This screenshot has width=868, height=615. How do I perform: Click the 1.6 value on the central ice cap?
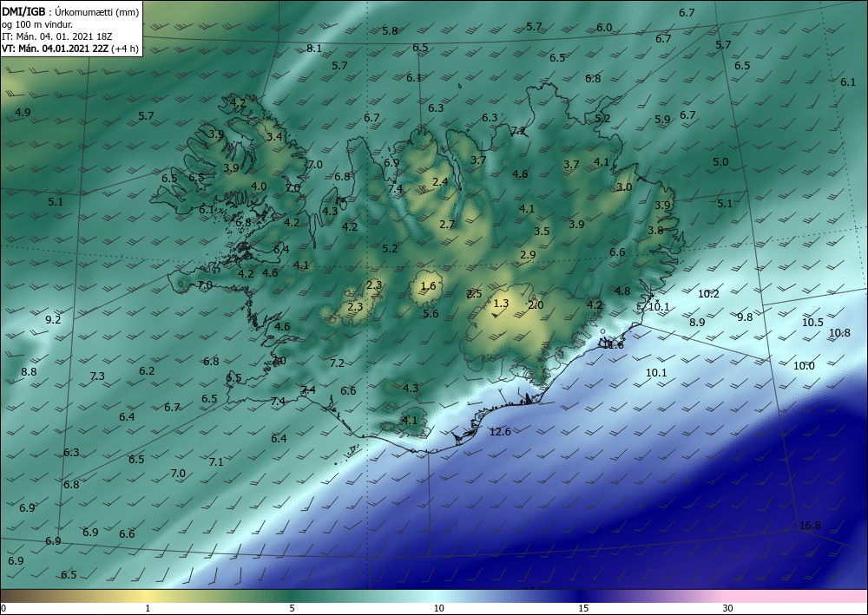click(429, 285)
